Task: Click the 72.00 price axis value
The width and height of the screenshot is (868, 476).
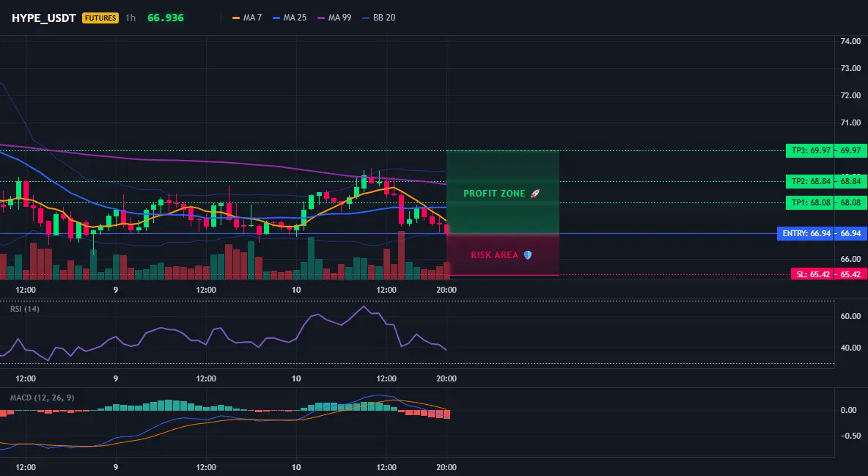Action: (x=850, y=95)
